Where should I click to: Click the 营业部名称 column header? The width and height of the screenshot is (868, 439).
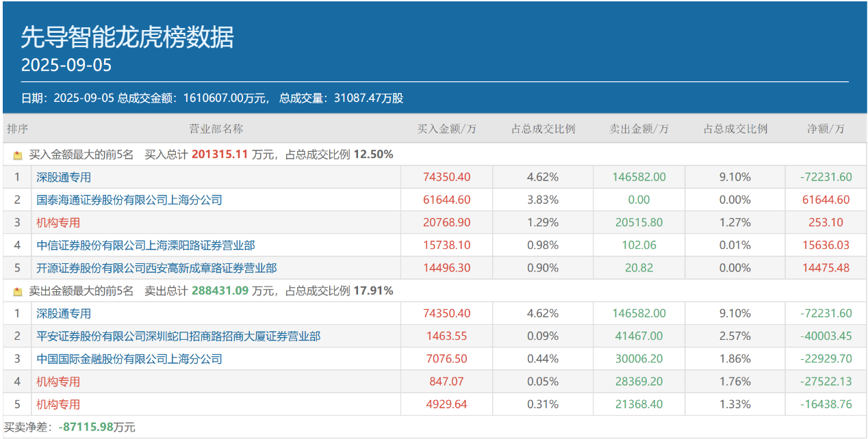[x=216, y=129]
